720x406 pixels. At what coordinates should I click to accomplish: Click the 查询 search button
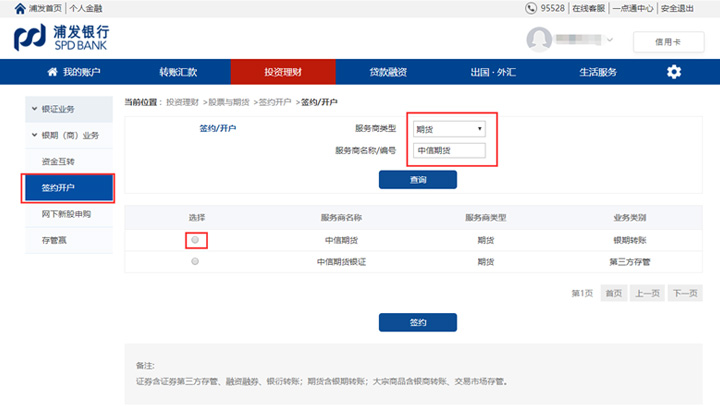pyautogui.click(x=418, y=180)
